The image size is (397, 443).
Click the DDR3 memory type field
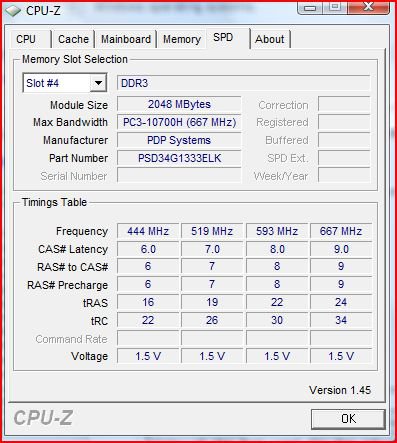coord(244,83)
